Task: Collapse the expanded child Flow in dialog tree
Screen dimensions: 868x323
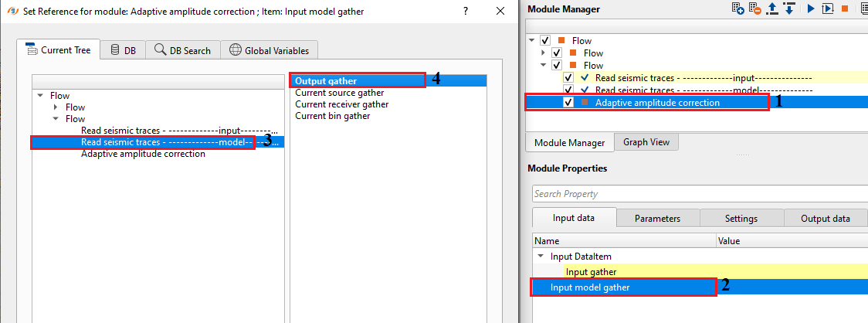Action: click(x=56, y=118)
